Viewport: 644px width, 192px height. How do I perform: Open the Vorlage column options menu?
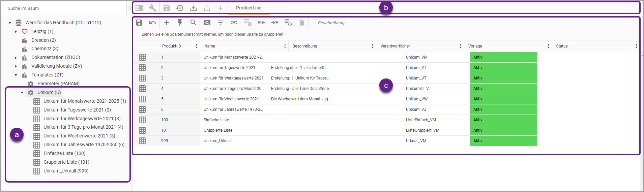point(549,46)
